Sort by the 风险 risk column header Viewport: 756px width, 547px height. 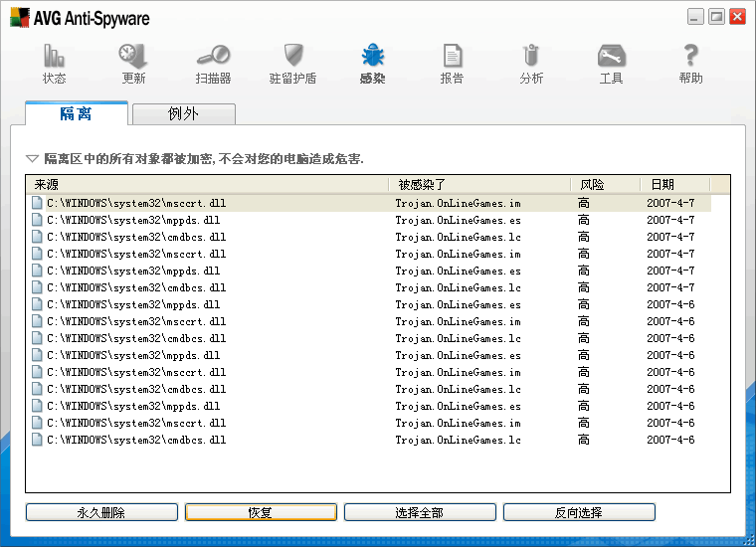pos(606,185)
